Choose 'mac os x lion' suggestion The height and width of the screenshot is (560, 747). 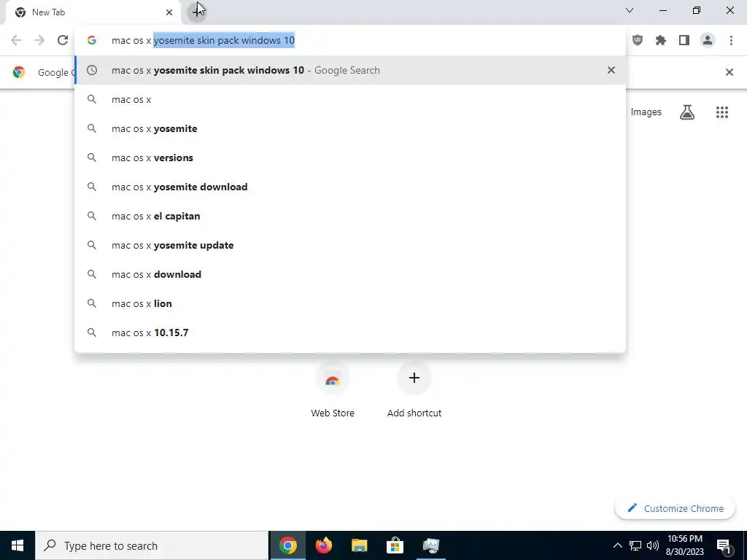tap(350, 303)
